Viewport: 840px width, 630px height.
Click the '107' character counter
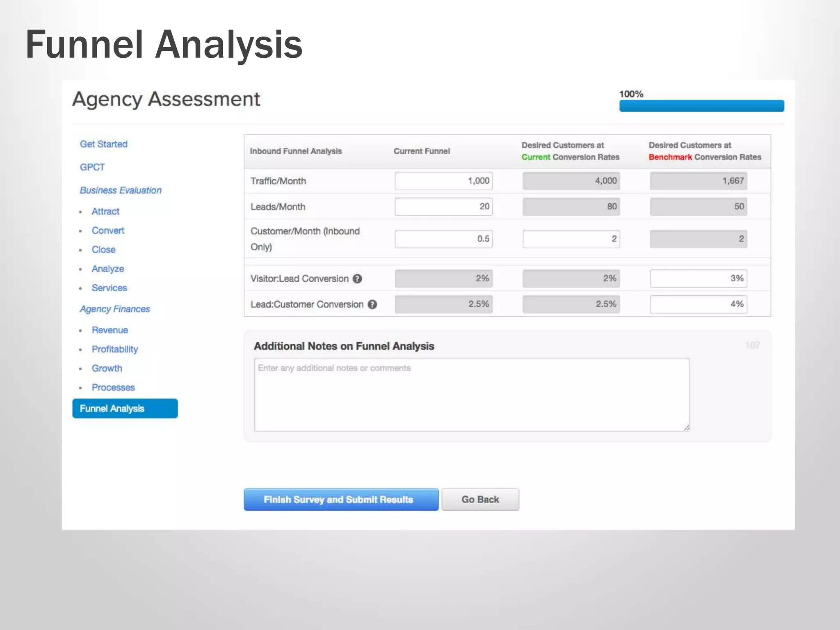(753, 345)
